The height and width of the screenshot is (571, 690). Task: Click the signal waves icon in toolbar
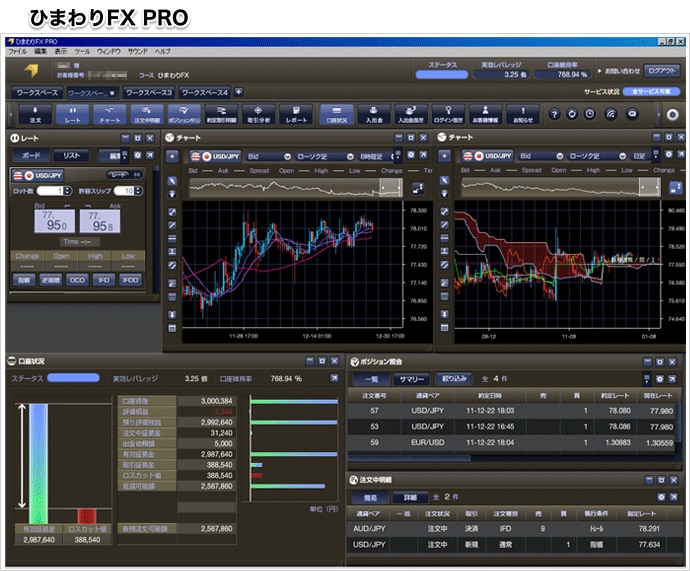tap(611, 114)
